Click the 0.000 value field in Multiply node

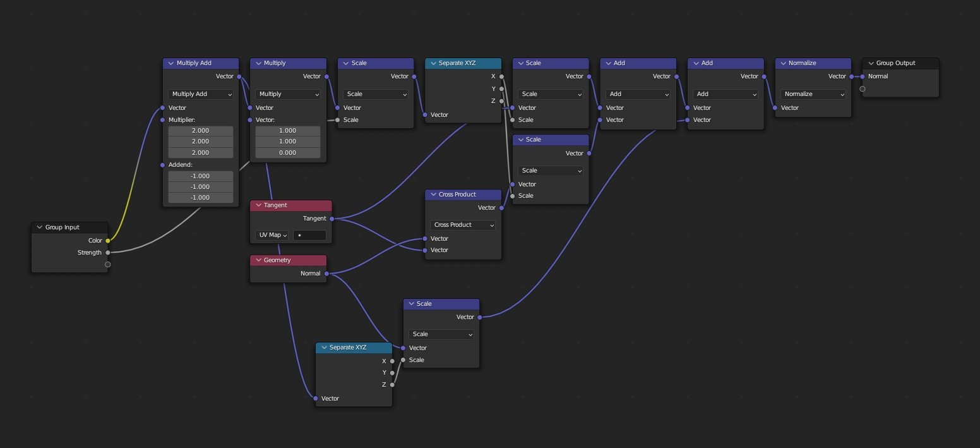click(x=288, y=153)
